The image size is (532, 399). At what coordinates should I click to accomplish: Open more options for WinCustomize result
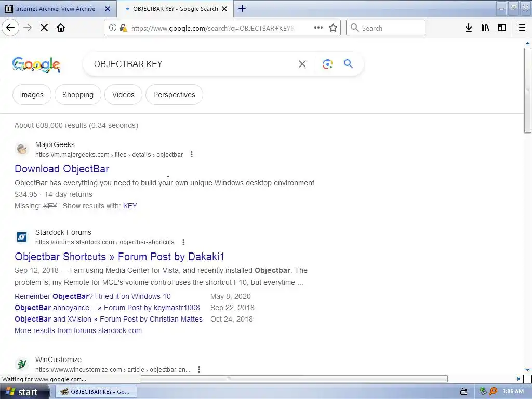199,369
